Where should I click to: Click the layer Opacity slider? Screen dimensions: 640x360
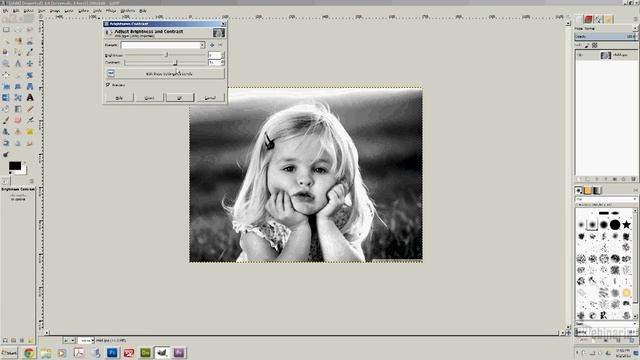pyautogui.click(x=606, y=37)
